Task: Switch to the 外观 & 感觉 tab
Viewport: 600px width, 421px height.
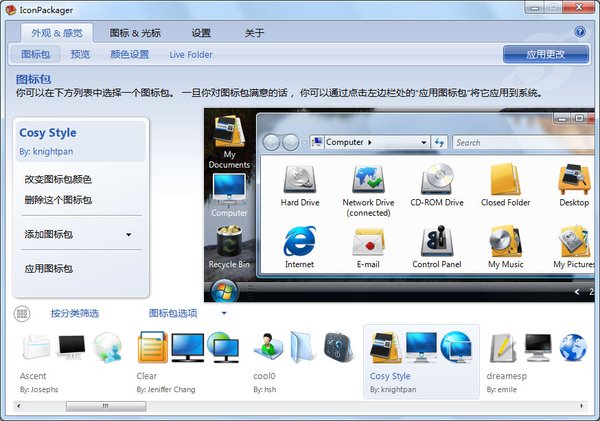Action: (57, 33)
